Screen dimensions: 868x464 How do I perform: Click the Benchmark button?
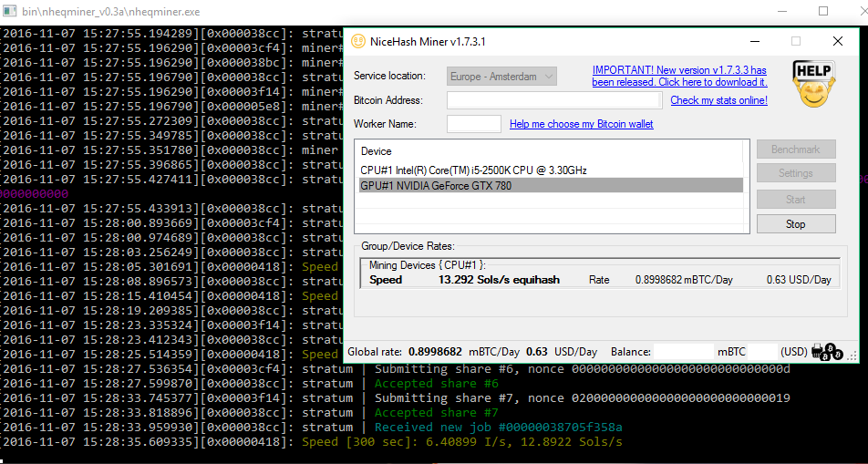795,150
